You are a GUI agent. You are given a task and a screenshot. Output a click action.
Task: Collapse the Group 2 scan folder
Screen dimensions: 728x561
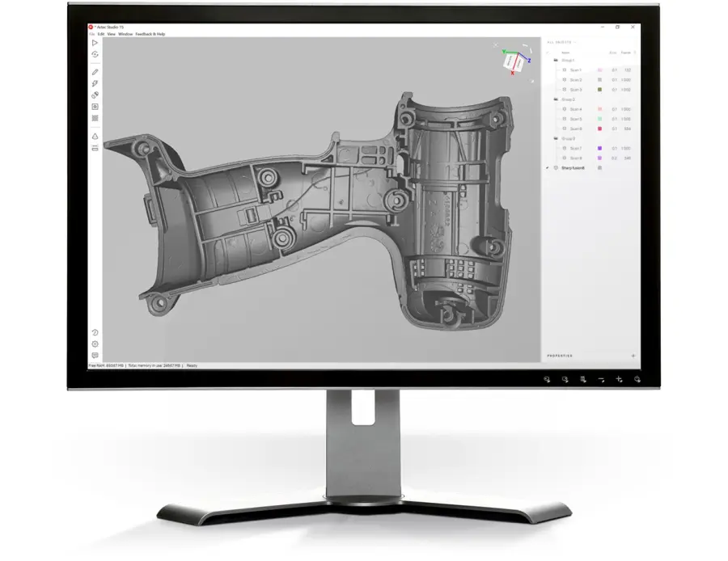pos(555,99)
